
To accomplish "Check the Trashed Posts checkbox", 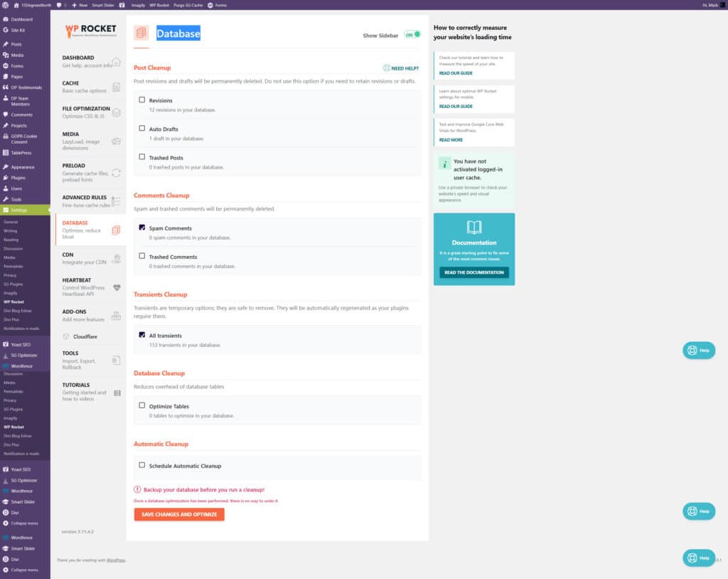I will (x=142, y=157).
